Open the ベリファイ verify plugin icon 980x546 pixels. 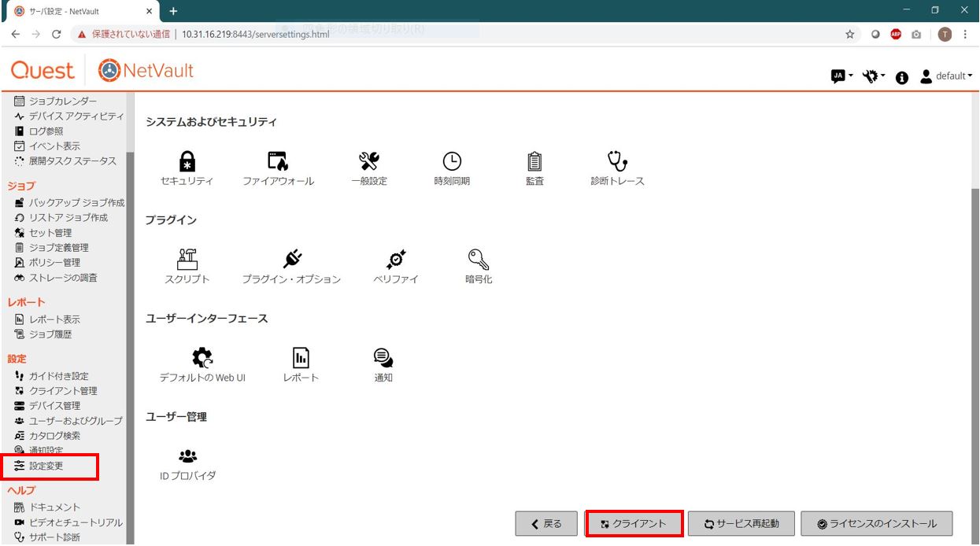396,260
